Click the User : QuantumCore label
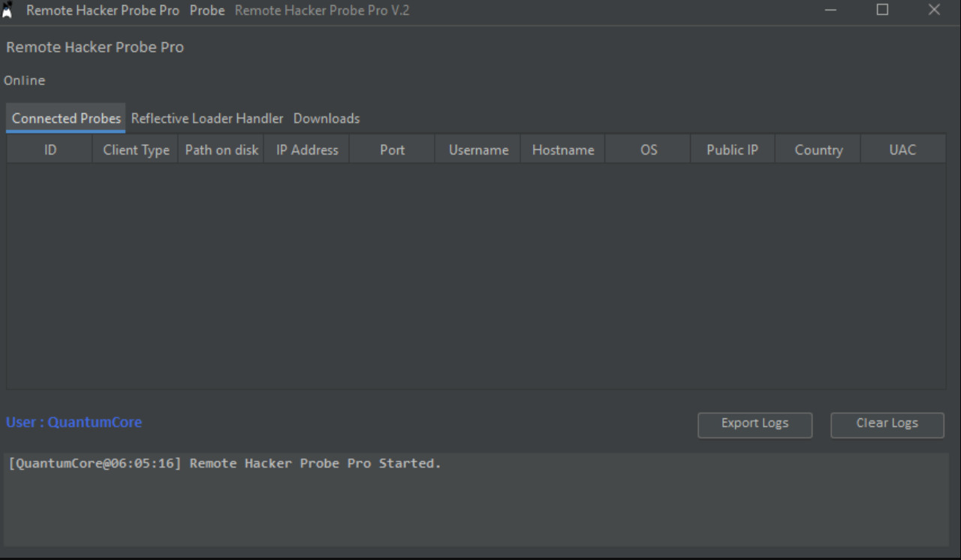The height and width of the screenshot is (560, 961). 74,422
